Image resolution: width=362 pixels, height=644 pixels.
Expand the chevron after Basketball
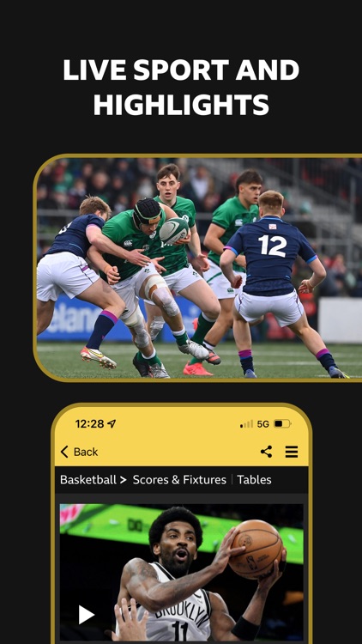[x=124, y=480]
